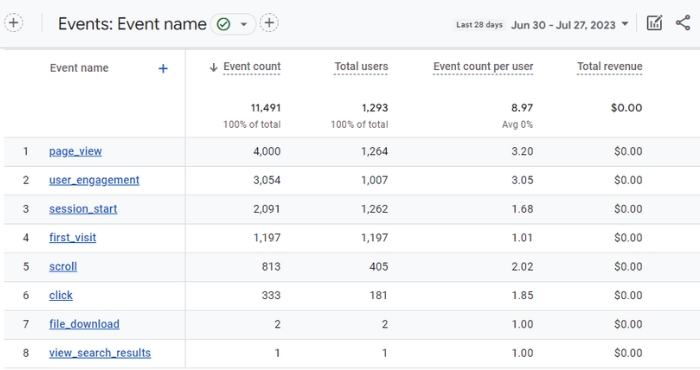This screenshot has width=700, height=370.
Task: Add a dimension with the blue plus icon
Action: tap(163, 68)
